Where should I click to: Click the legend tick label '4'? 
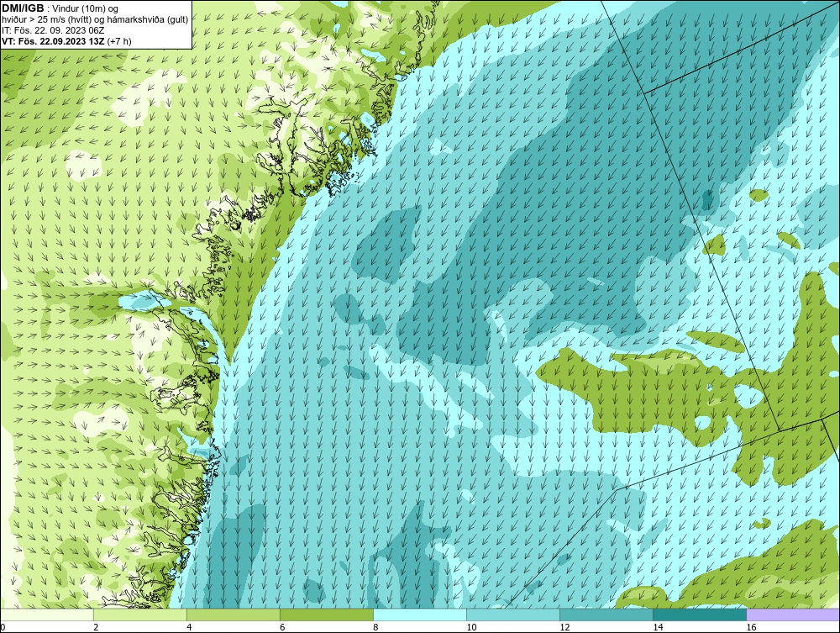(188, 627)
